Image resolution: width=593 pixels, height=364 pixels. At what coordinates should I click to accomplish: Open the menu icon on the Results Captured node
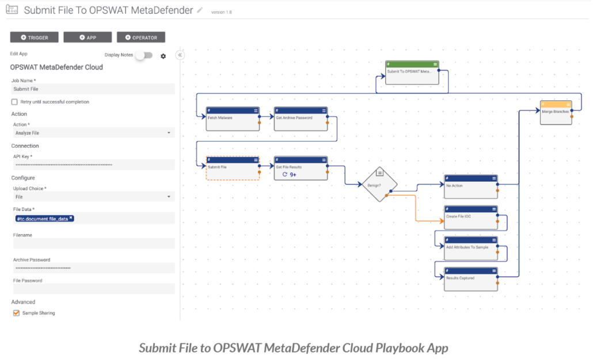tap(494, 271)
